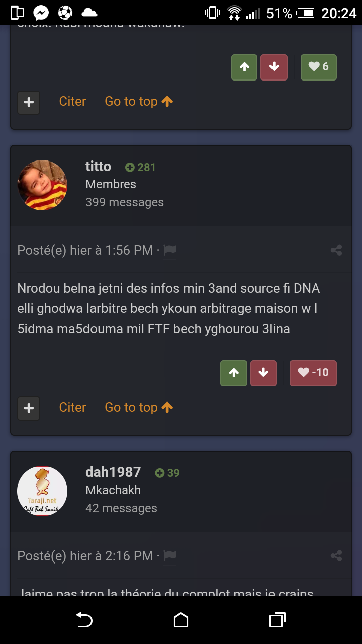
Task: Toggle multiquote plus on the top post
Action: [29, 102]
